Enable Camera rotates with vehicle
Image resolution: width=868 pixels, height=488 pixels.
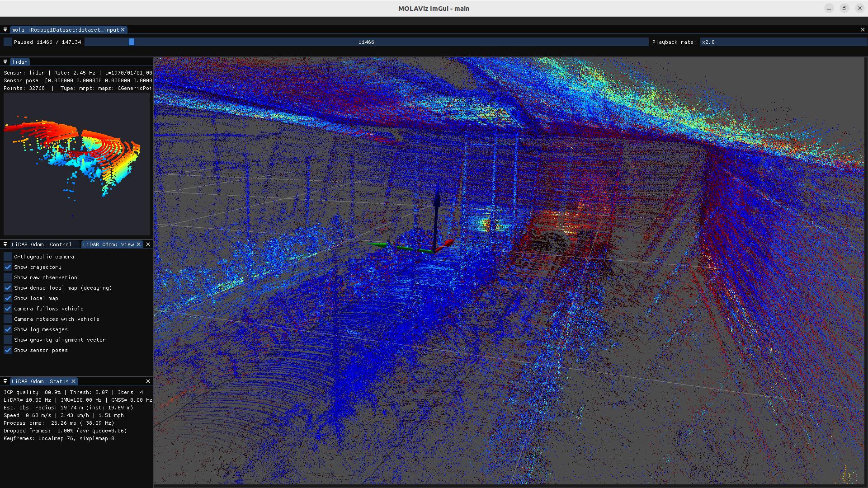pyautogui.click(x=8, y=319)
